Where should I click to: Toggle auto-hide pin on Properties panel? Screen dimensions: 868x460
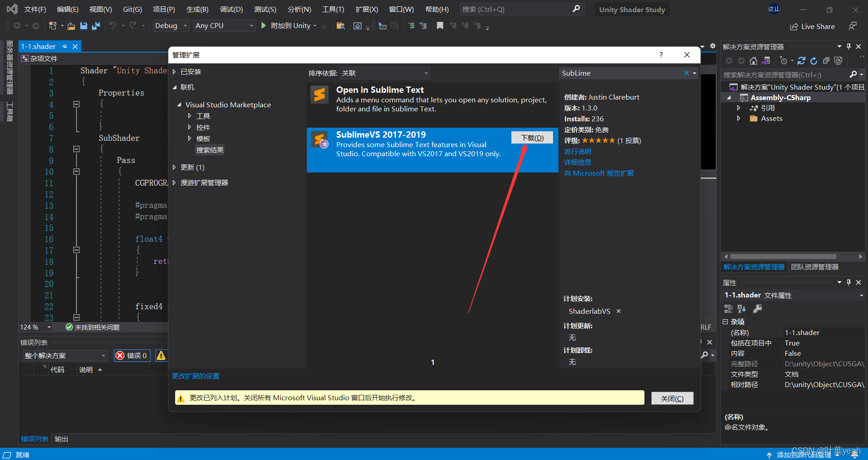[x=849, y=282]
